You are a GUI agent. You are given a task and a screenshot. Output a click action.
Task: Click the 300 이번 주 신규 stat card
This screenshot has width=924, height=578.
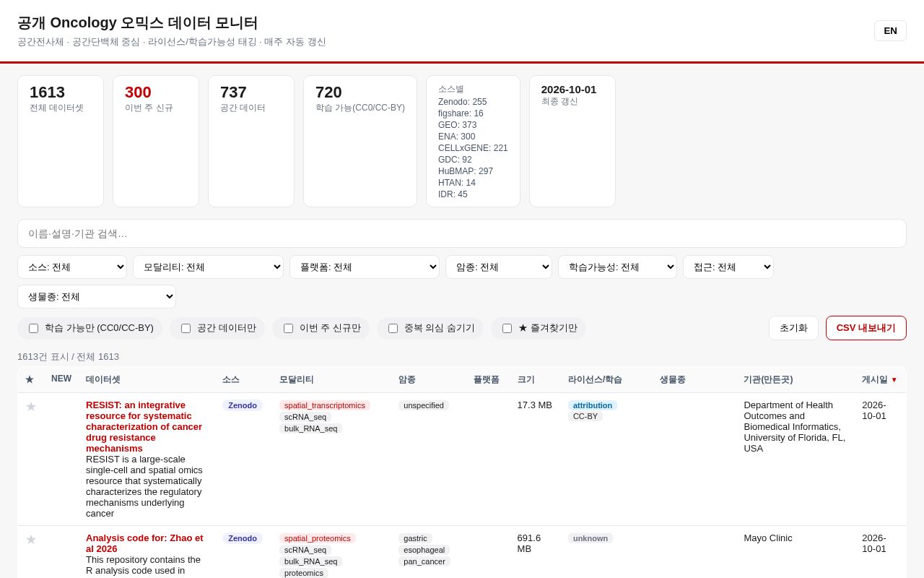click(x=156, y=142)
